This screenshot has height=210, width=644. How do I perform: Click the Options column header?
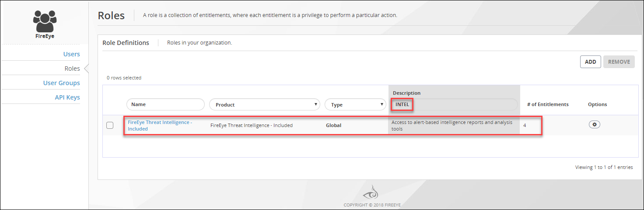click(598, 104)
